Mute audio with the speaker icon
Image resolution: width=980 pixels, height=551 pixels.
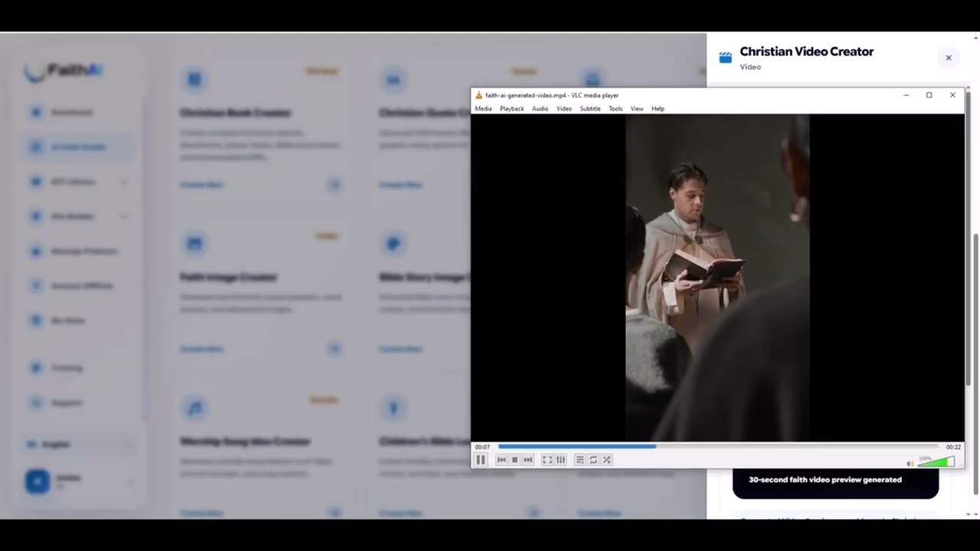pos(910,463)
